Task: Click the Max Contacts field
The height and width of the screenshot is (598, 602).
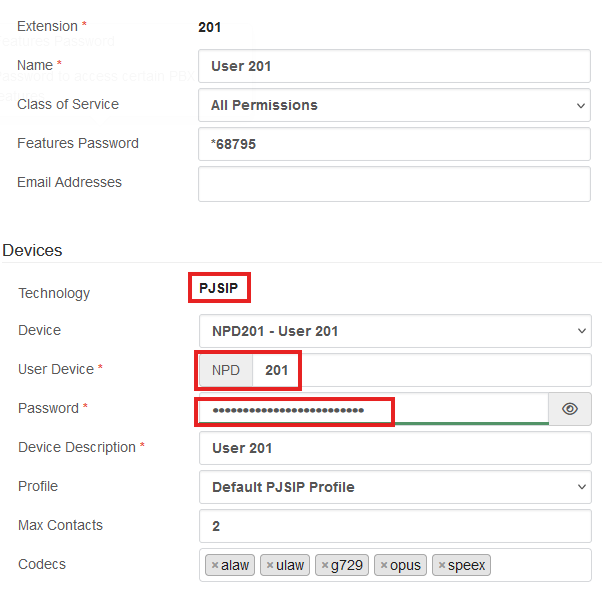Action: click(x=395, y=526)
